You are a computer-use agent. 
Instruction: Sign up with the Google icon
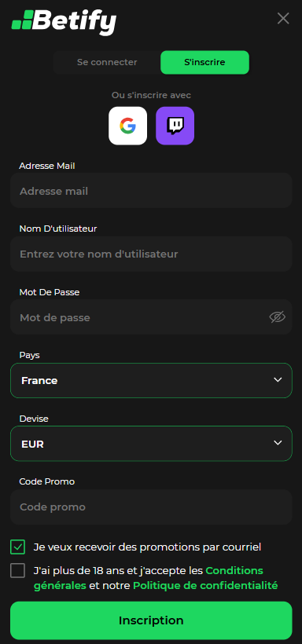coord(127,126)
